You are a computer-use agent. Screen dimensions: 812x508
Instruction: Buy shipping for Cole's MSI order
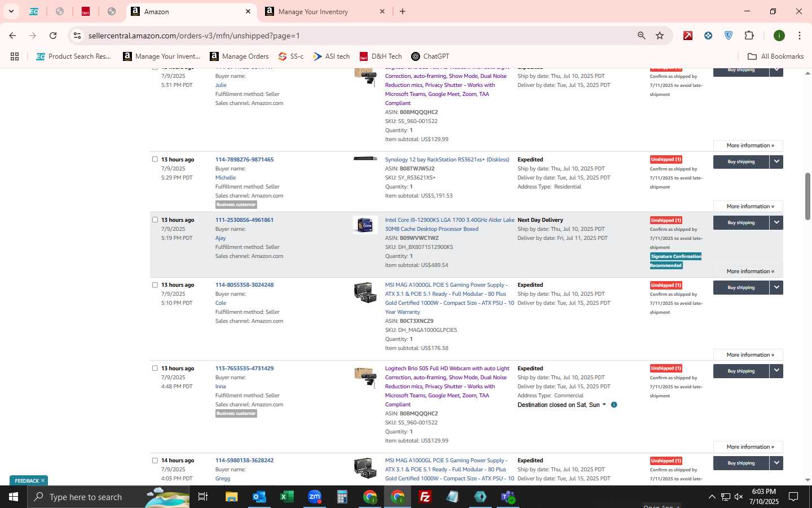coord(741,288)
